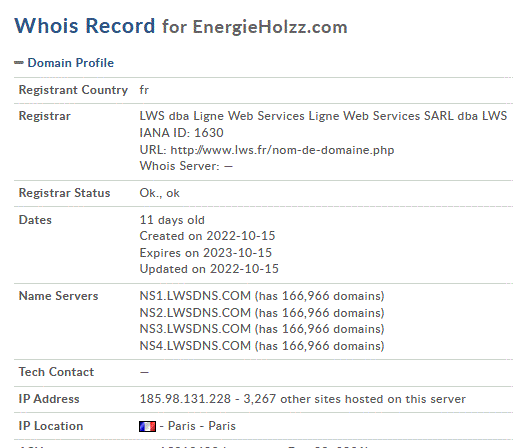Open NS4 166,966 domains count
The width and height of the screenshot is (513, 448).
[320, 346]
